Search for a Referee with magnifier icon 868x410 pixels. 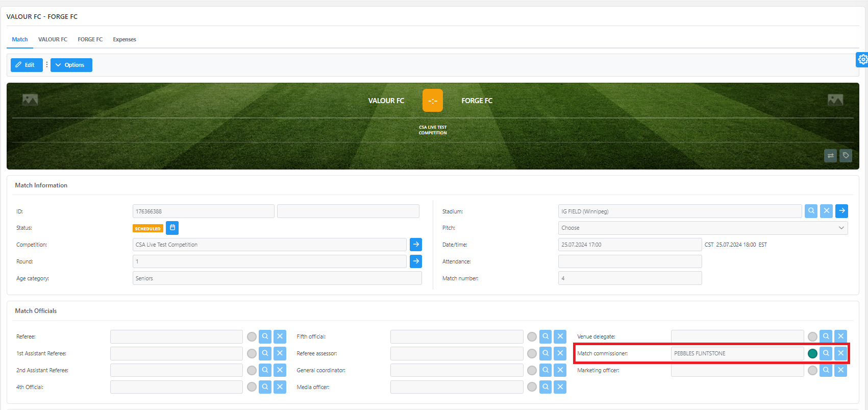pos(265,336)
